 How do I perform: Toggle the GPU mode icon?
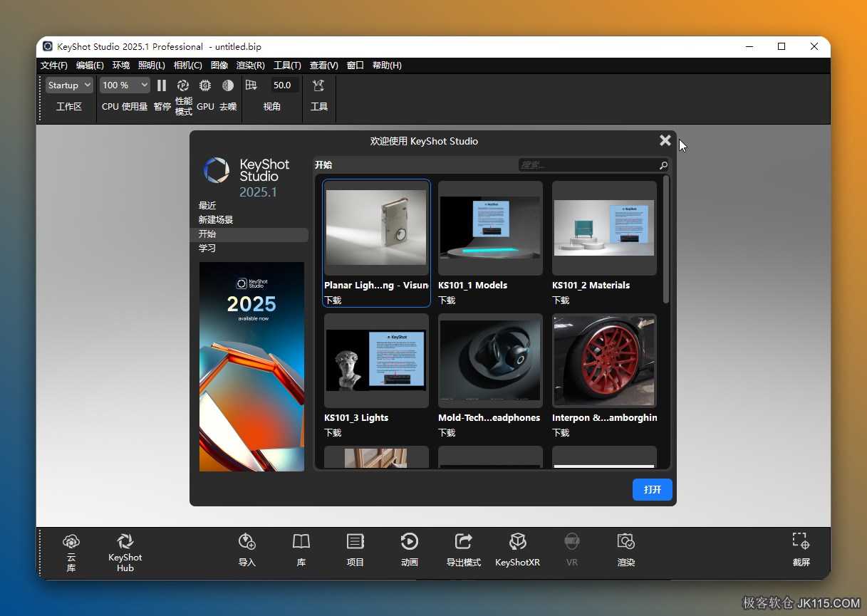point(205,85)
